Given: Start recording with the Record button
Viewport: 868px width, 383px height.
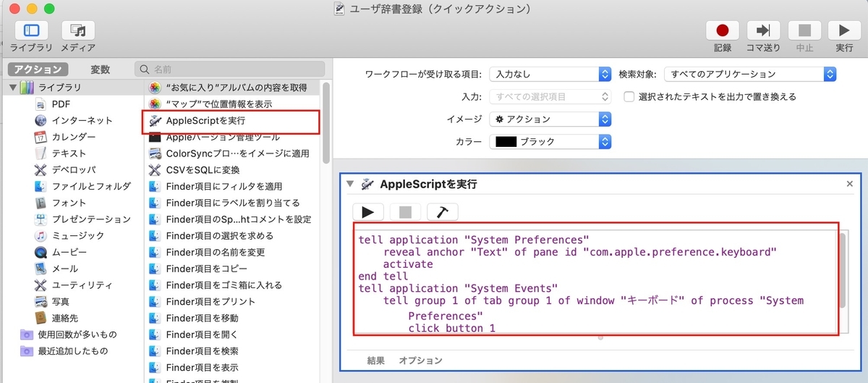Looking at the screenshot, I should tap(722, 30).
